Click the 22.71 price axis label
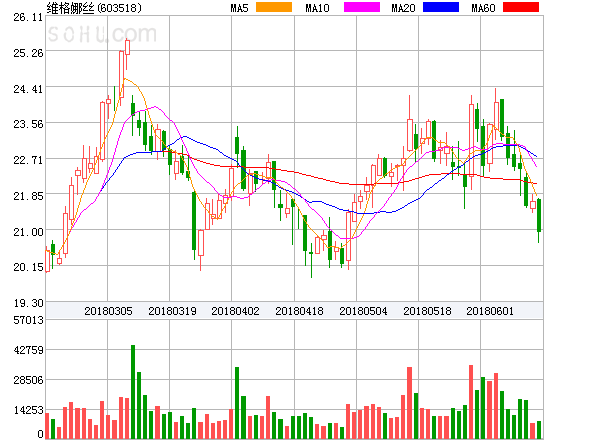Screen dimensions: 600x440 click(28, 160)
